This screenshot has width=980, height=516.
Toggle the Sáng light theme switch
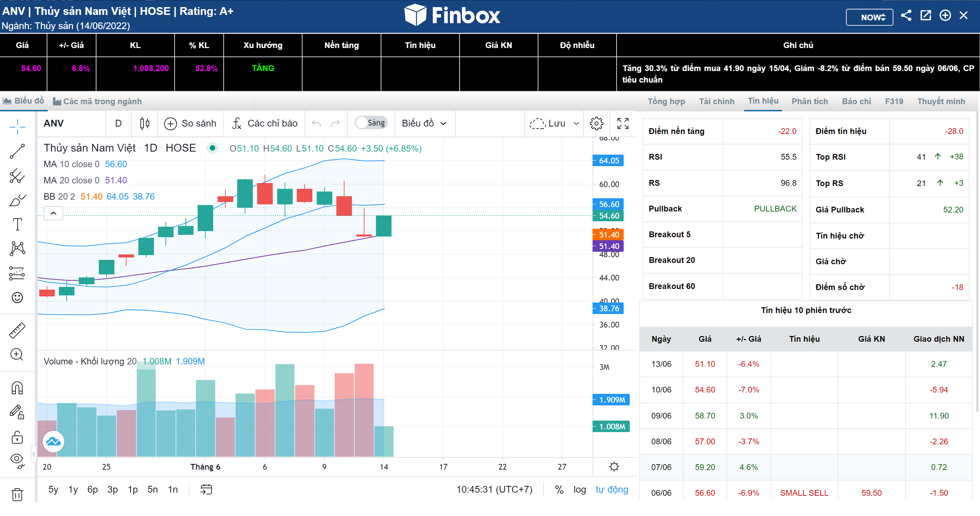coord(371,123)
